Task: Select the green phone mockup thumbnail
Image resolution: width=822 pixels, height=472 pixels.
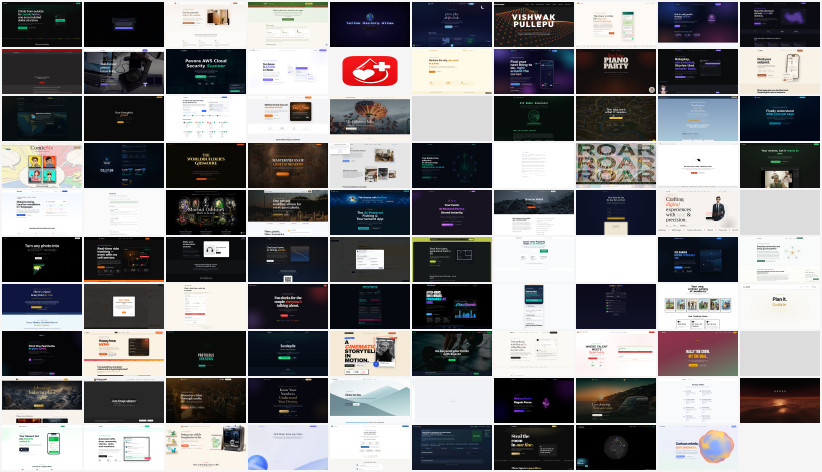Action: 42,447
